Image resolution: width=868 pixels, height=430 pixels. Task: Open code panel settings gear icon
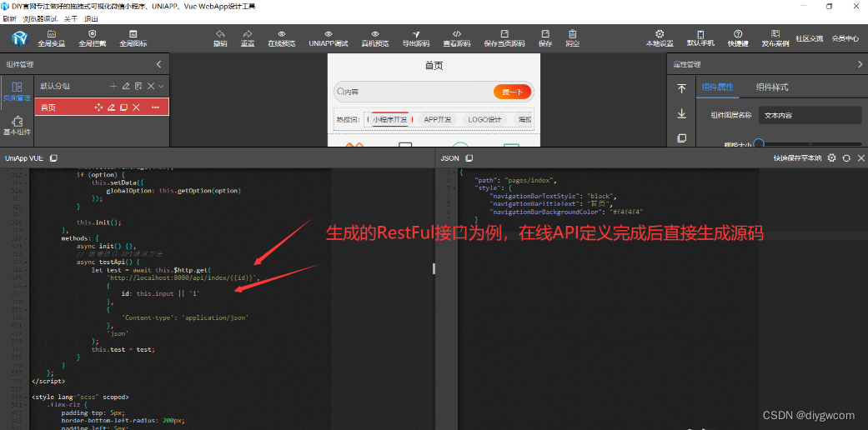[x=831, y=158]
